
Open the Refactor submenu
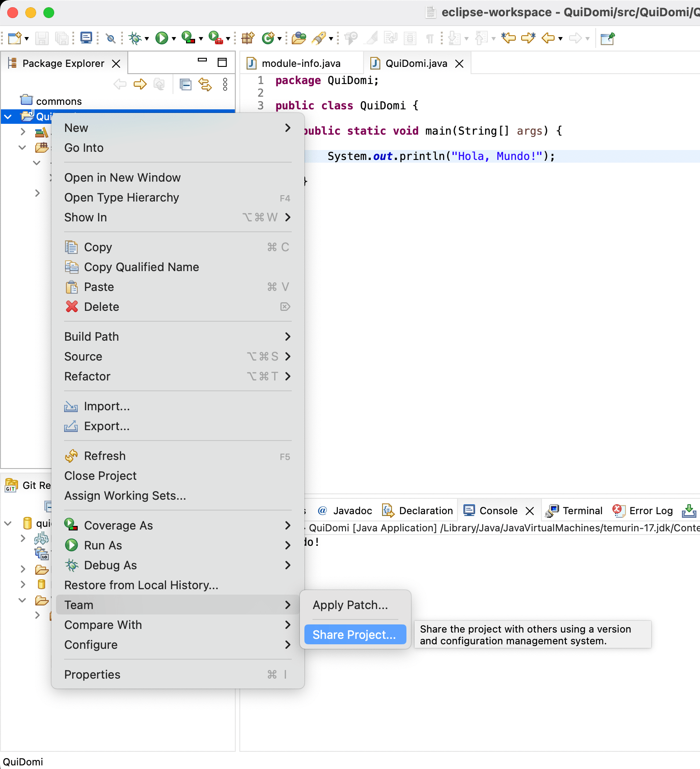tap(178, 376)
